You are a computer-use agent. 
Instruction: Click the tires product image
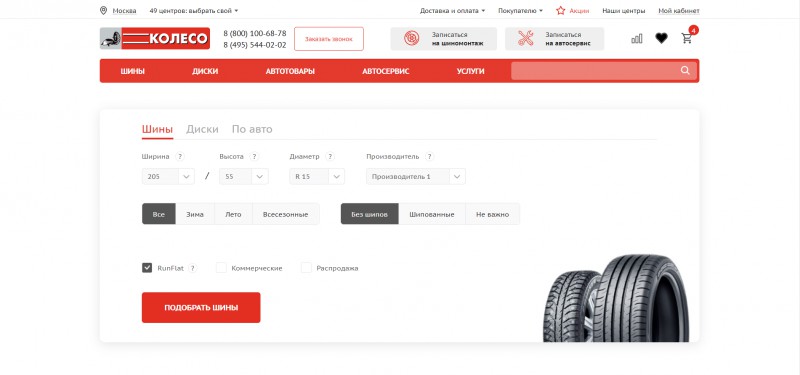coord(616,298)
